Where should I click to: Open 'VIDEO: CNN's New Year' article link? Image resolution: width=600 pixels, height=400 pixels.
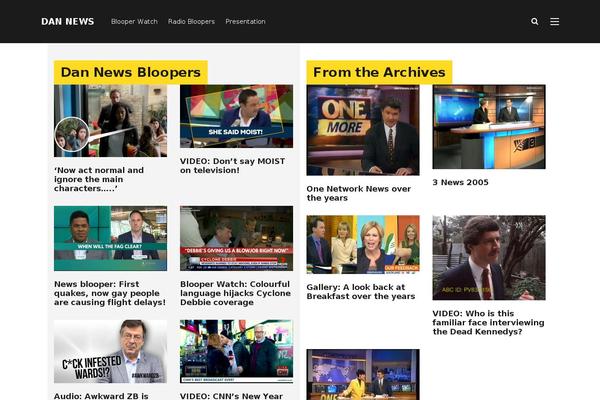pos(232,396)
